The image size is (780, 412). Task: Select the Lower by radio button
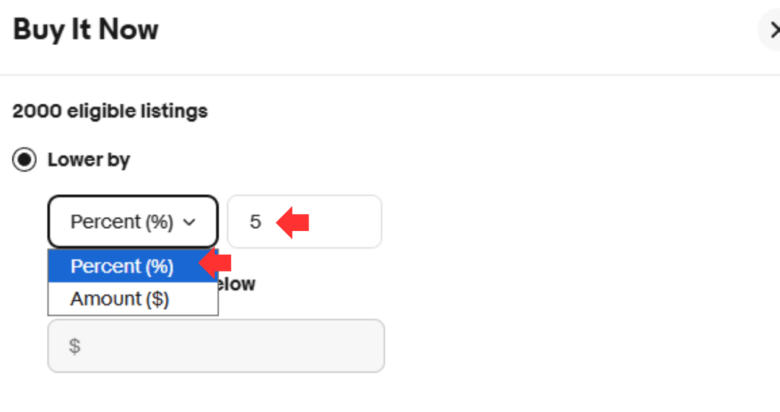24,160
